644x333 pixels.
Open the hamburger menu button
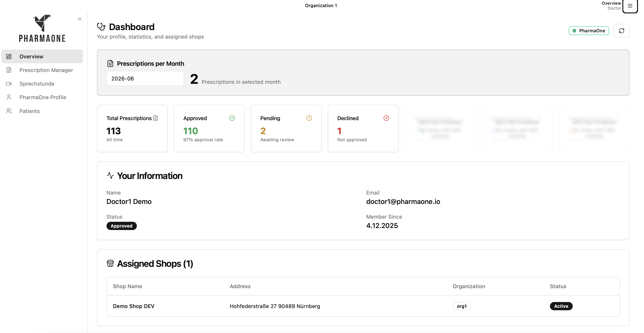[630, 6]
